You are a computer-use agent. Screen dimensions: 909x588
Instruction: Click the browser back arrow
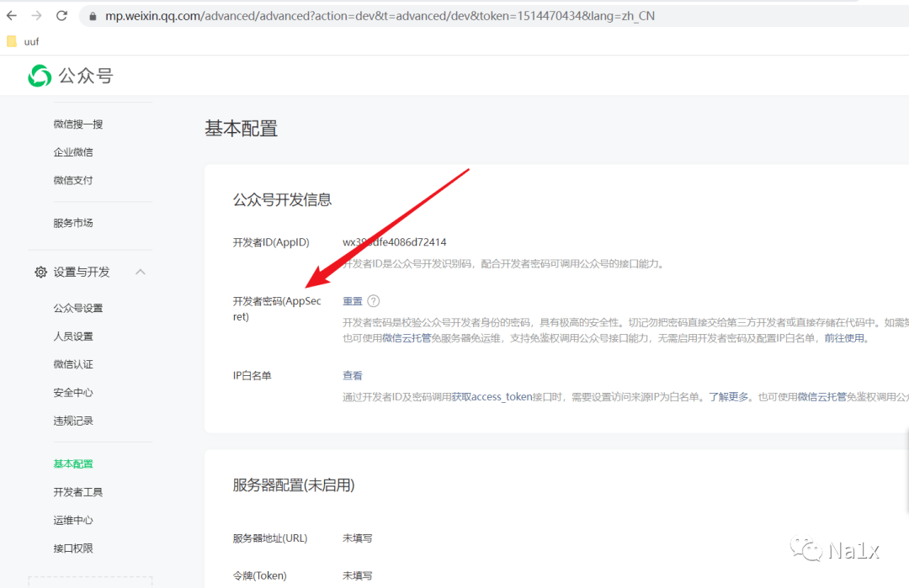(12, 16)
